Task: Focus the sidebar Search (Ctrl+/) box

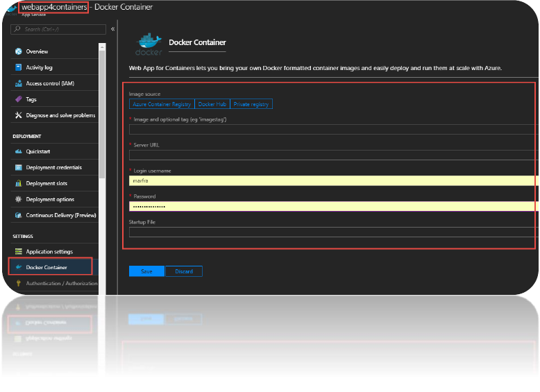Action: pos(58,29)
